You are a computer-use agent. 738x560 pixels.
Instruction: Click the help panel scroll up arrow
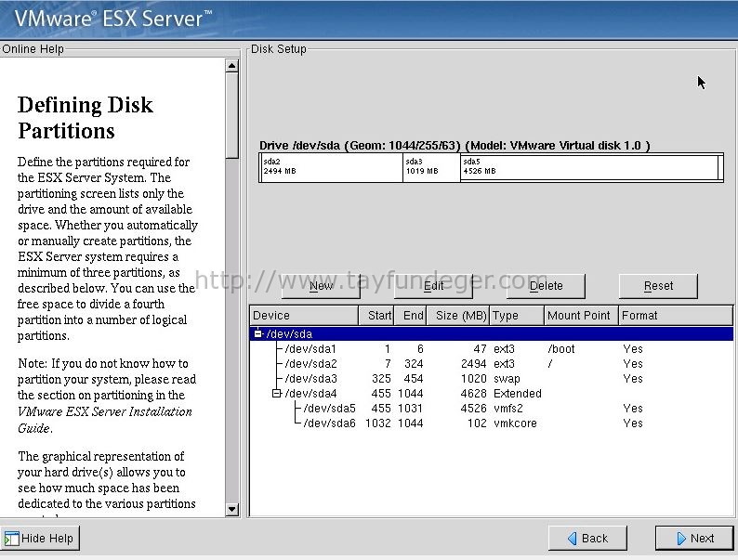pos(231,66)
